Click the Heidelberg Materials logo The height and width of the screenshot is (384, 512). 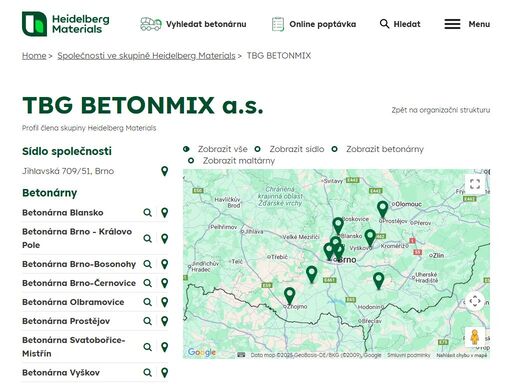(66, 24)
